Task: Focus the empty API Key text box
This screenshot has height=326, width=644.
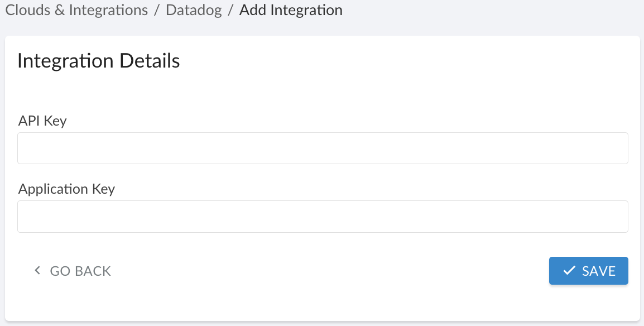Action: [323, 148]
